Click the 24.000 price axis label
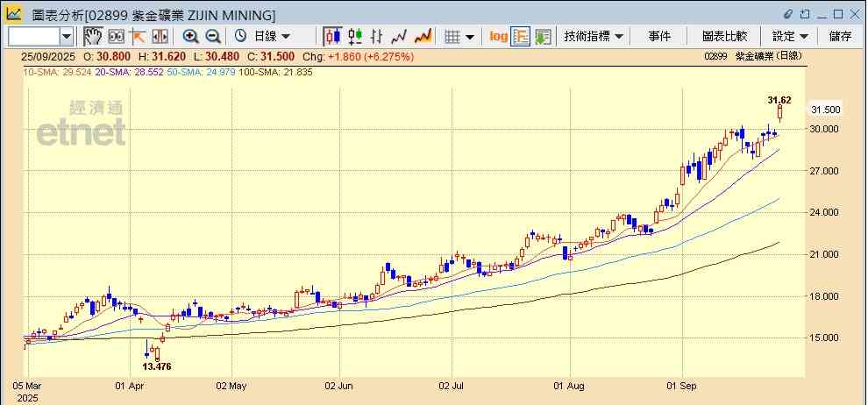This screenshot has width=868, height=405. (825, 212)
